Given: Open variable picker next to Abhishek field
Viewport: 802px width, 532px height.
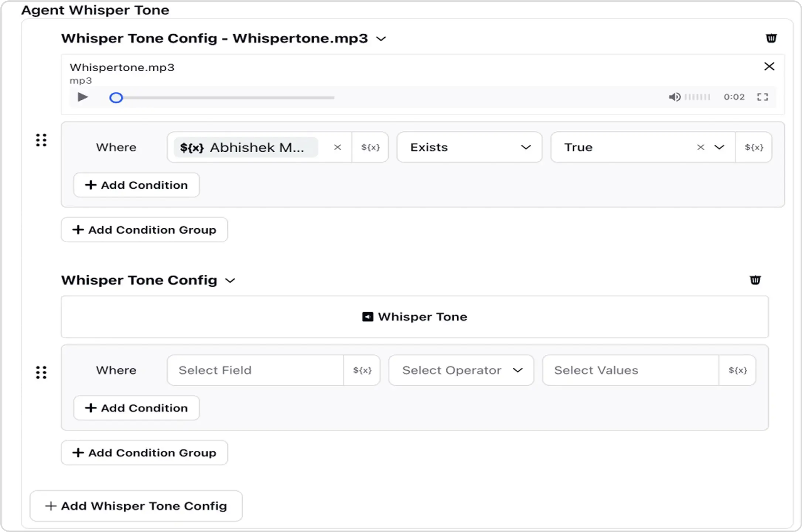Looking at the screenshot, I should (x=370, y=147).
